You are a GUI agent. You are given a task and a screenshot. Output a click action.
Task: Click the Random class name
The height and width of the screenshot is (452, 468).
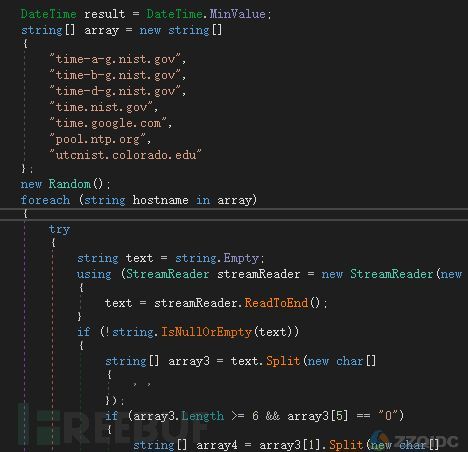70,184
